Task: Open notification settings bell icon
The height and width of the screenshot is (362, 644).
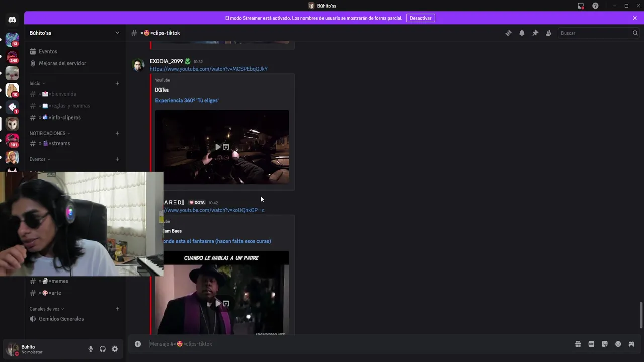Action: [x=522, y=33]
